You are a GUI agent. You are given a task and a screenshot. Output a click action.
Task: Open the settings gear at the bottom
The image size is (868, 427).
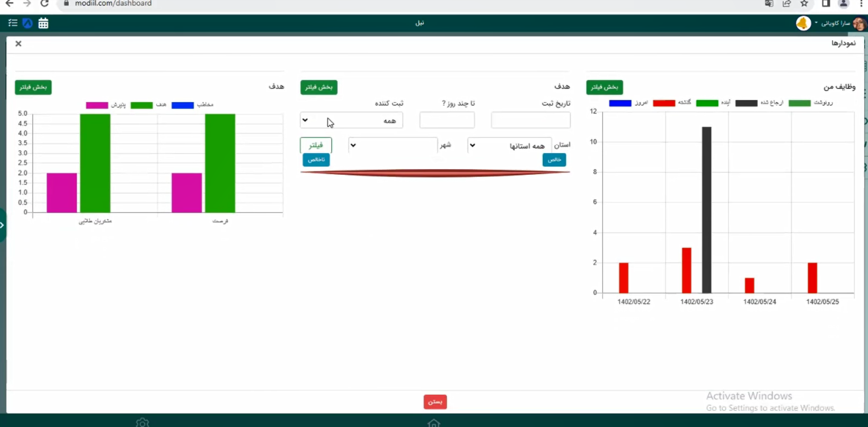tap(142, 423)
